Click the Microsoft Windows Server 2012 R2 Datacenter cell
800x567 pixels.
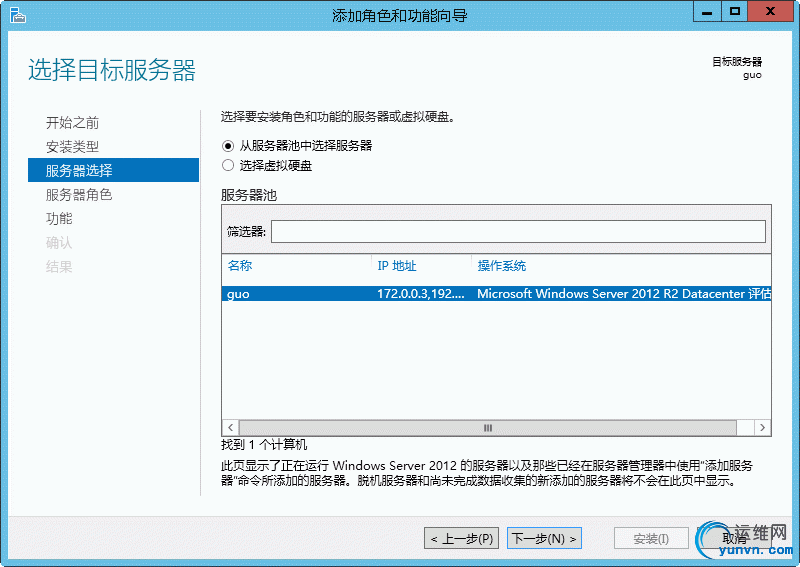[x=623, y=293]
